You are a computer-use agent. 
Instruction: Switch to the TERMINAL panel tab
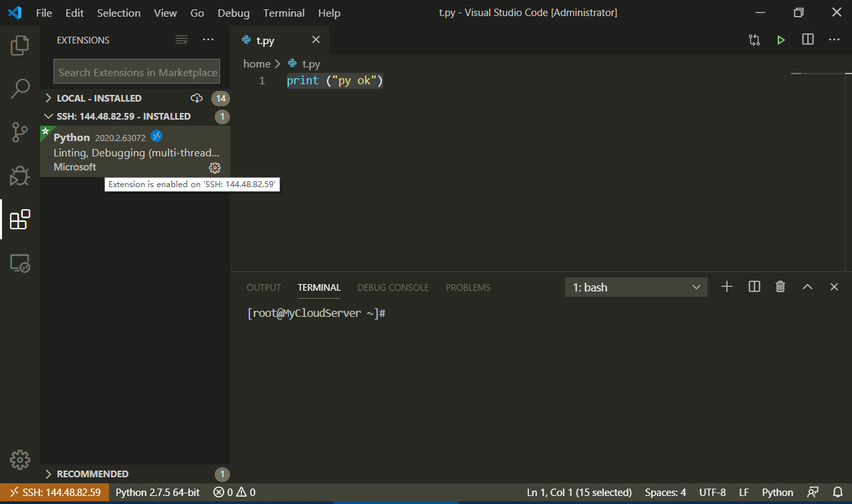(319, 287)
